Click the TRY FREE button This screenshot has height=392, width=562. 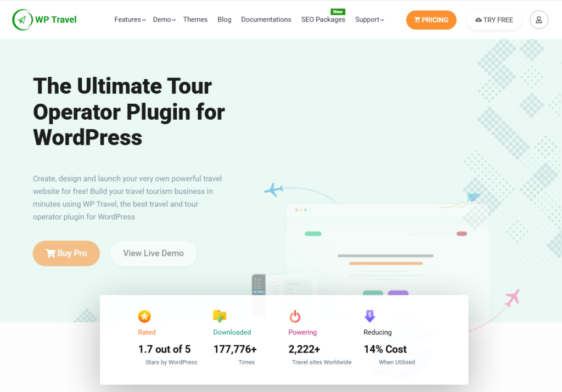pos(494,20)
